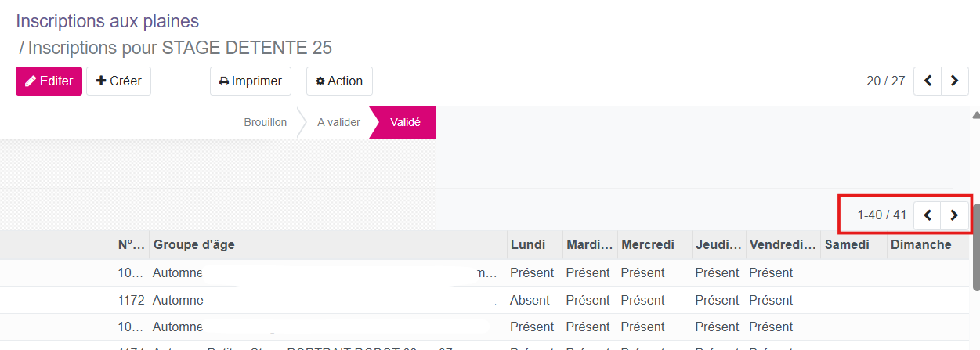Select the Brouillon status stage
Screen dimensions: 980x350
[x=265, y=123]
